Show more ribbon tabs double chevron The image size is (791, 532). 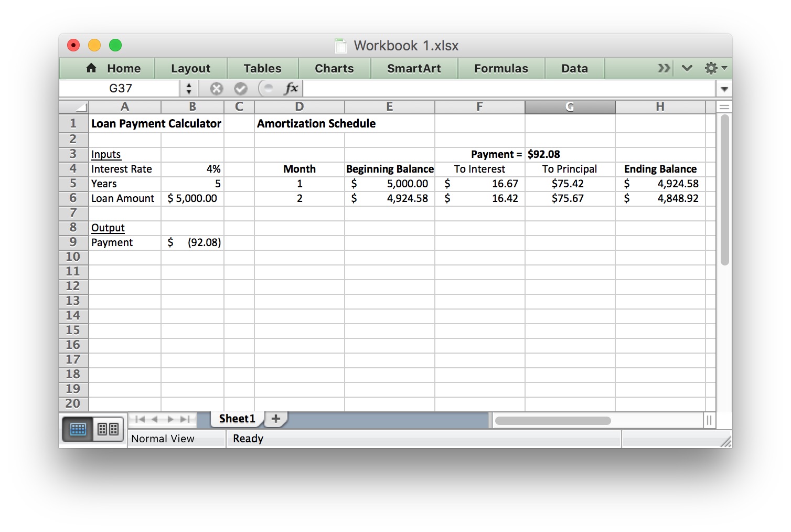point(664,68)
